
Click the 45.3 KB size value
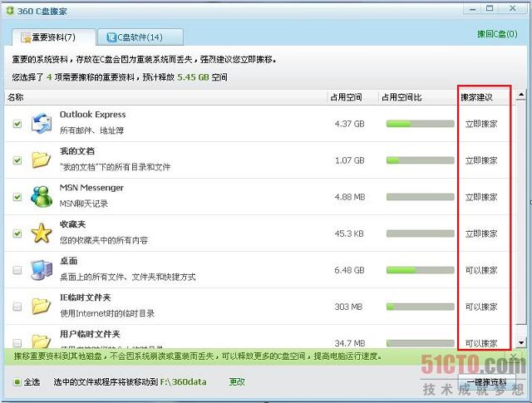349,233
